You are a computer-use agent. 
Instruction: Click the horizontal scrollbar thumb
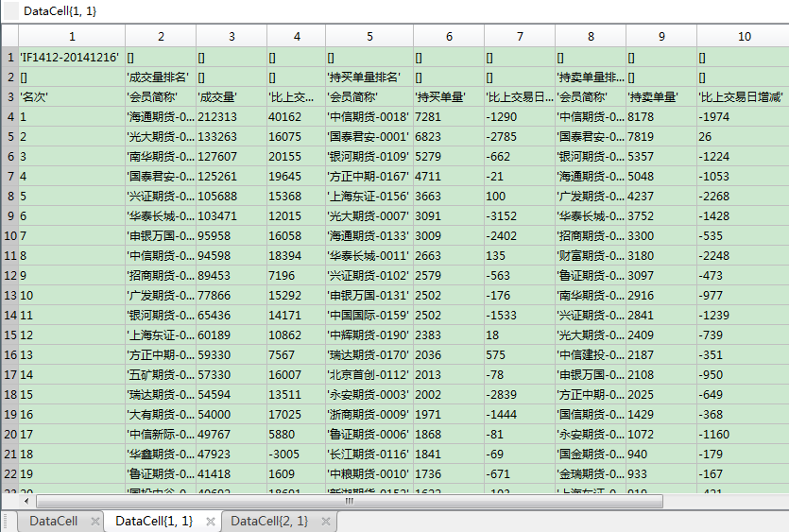click(x=350, y=501)
